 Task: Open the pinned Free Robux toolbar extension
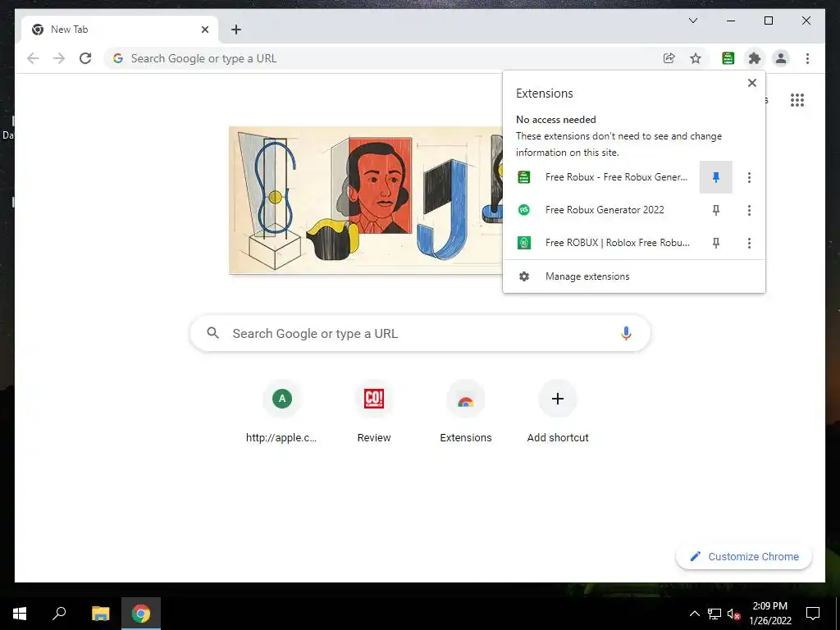pyautogui.click(x=728, y=58)
